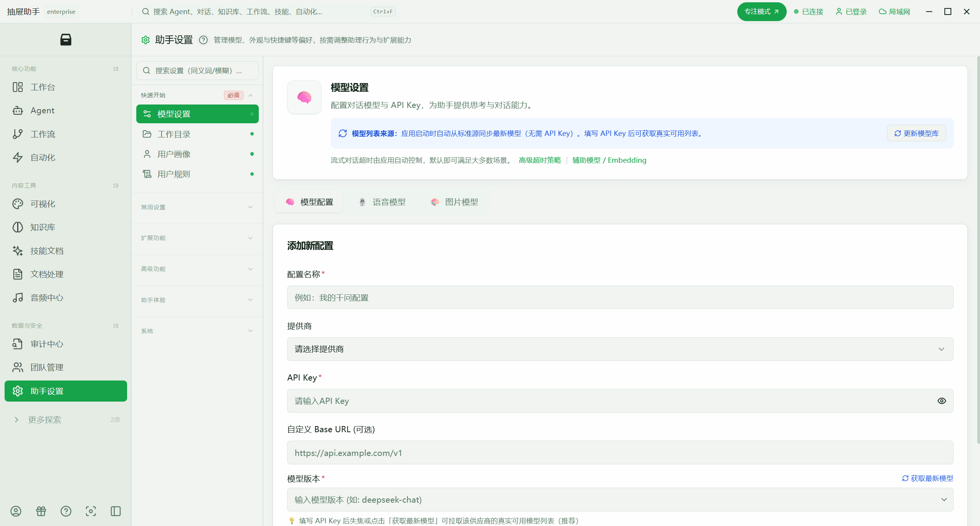
Task: Open the 文档处理 document icon entry
Action: pos(18,274)
